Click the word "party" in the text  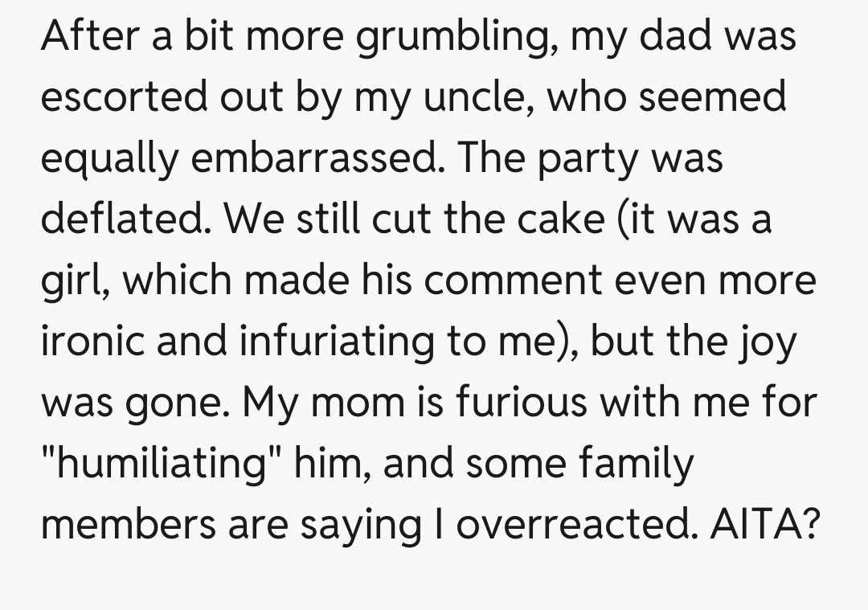(596, 160)
